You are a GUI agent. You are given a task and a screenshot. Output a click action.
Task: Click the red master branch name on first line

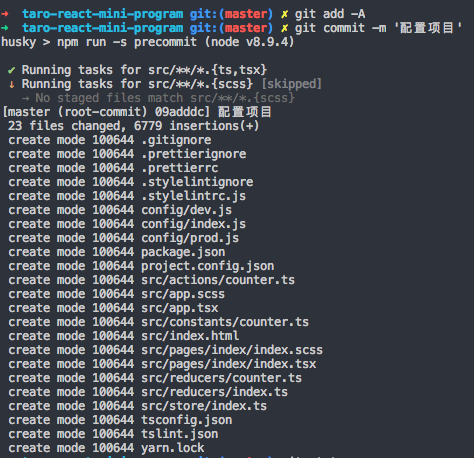coord(245,14)
